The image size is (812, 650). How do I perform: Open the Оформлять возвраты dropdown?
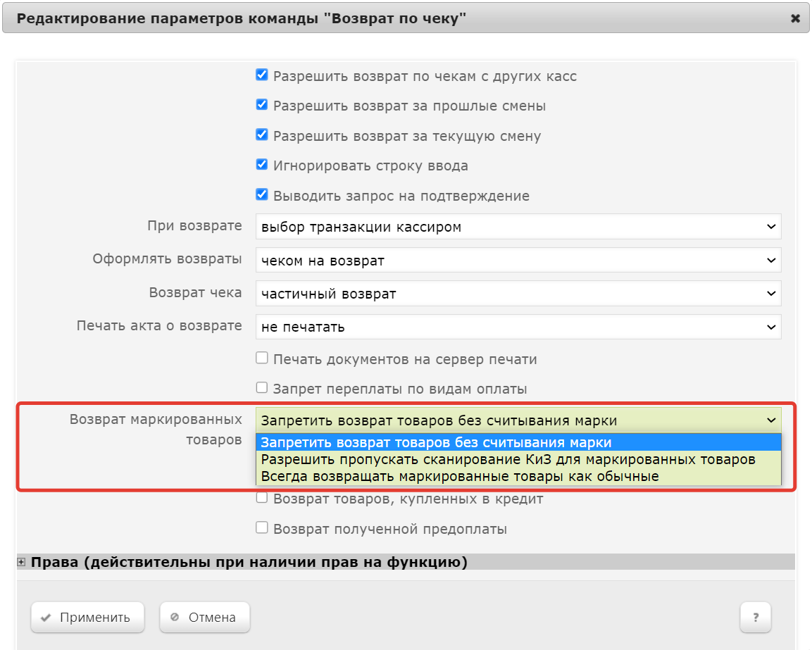click(518, 260)
